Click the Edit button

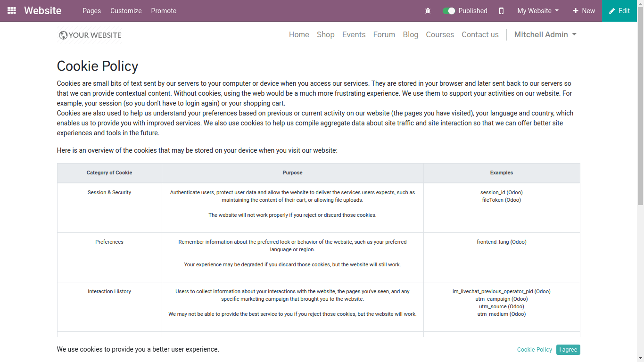619,11
